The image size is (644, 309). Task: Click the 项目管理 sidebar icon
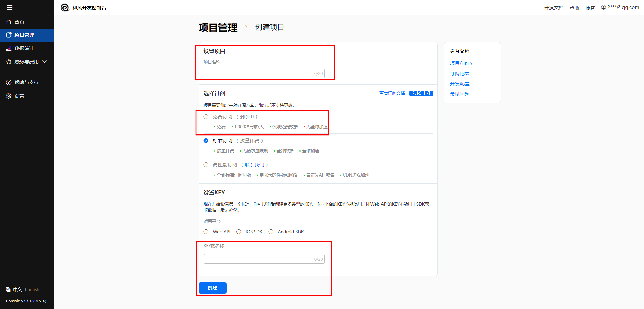(9, 35)
